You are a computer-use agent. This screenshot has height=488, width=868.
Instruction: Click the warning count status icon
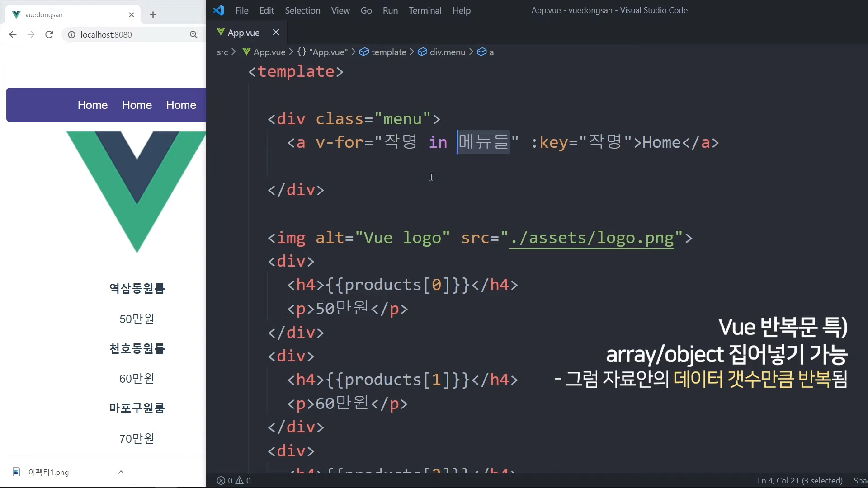[x=240, y=480]
